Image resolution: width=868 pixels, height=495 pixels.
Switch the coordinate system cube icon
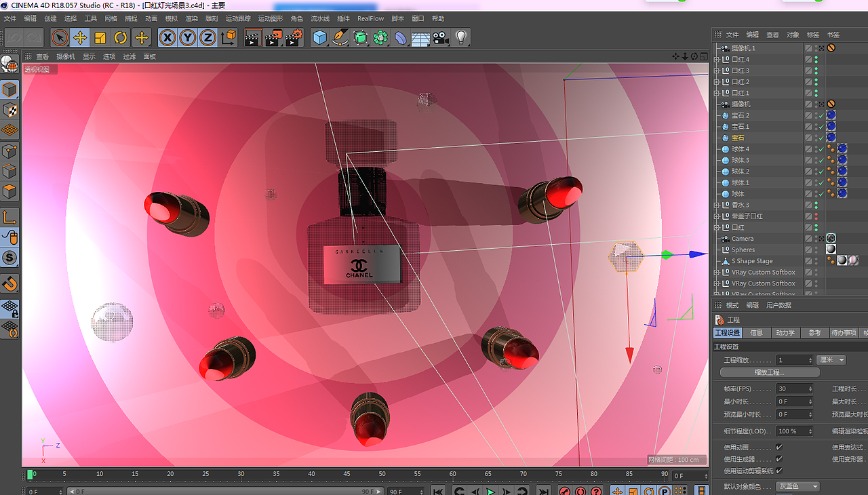point(229,37)
